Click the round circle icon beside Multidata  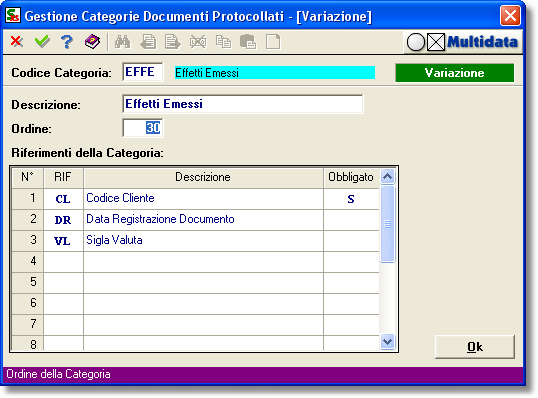416,42
